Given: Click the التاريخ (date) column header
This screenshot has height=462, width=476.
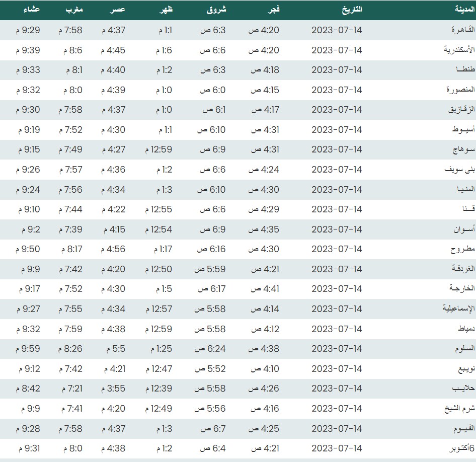Looking at the screenshot, I should (352, 10).
